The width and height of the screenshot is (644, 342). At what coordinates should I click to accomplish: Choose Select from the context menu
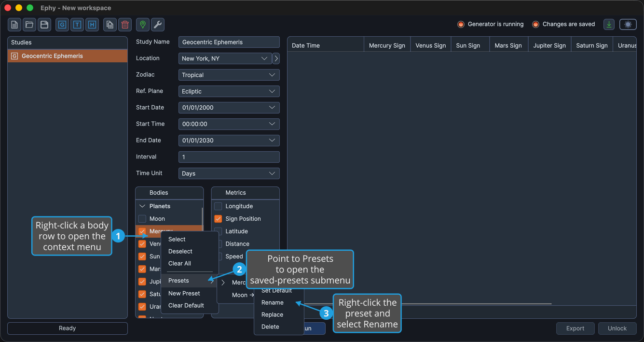point(190,240)
